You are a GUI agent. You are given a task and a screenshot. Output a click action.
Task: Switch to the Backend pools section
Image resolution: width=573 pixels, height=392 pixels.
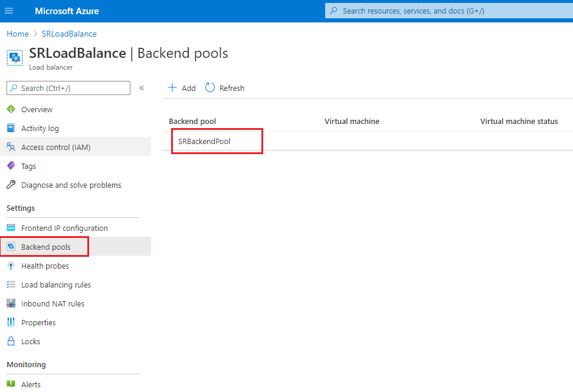click(44, 247)
